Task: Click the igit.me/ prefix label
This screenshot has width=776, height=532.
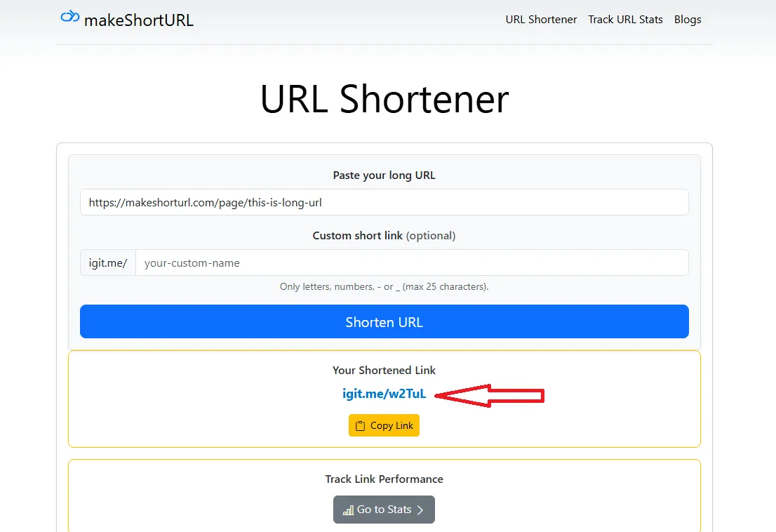Action: (x=107, y=262)
